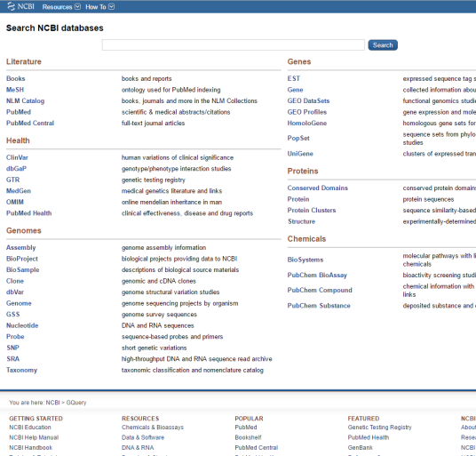The height and width of the screenshot is (456, 476).
Task: Open NCBI Handbook footer link
Action: (31, 447)
